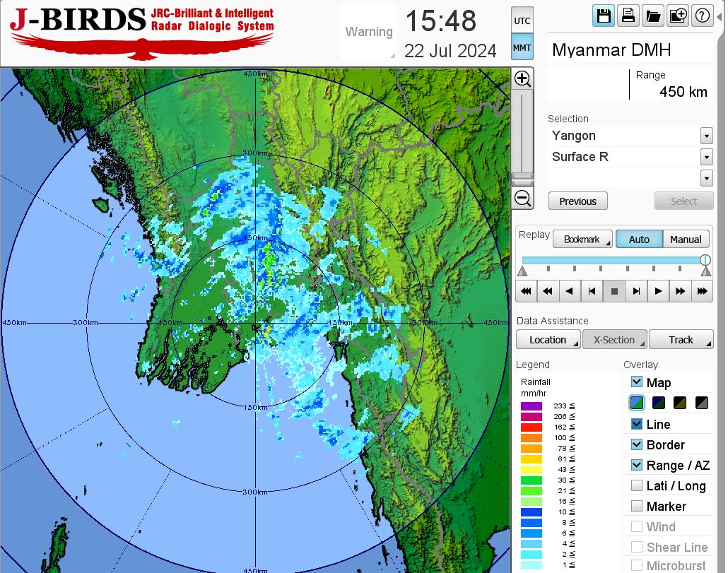728x573 pixels.
Task: Open the Bookmark replay dropdown
Action: (582, 240)
